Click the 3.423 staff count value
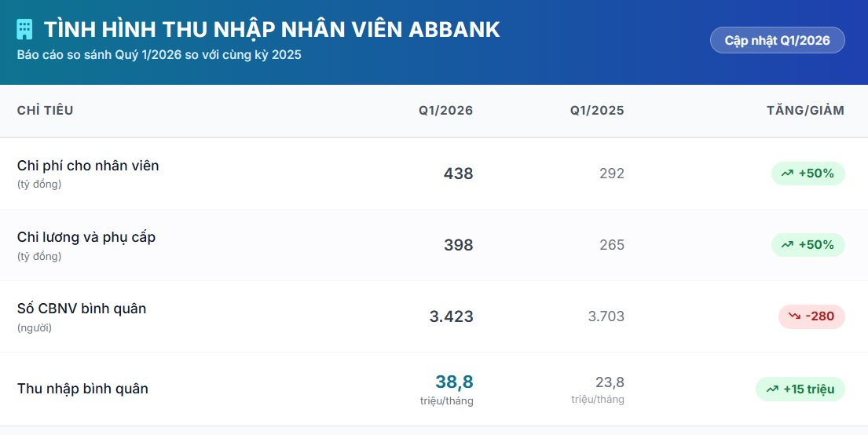 click(451, 316)
